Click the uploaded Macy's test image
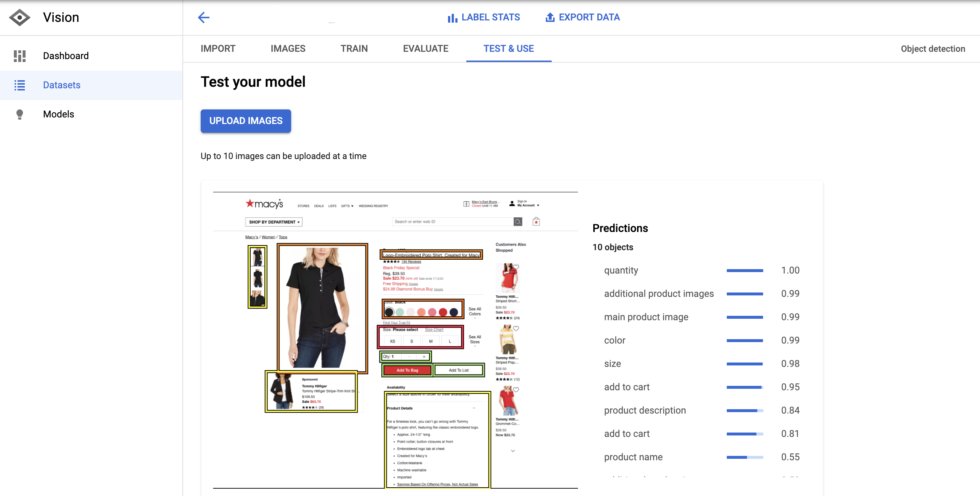The height and width of the screenshot is (496, 980). [x=395, y=340]
